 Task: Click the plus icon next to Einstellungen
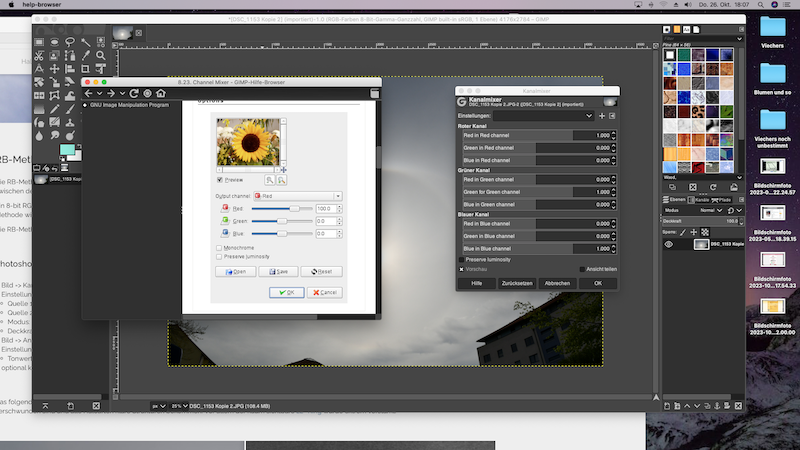coord(601,116)
